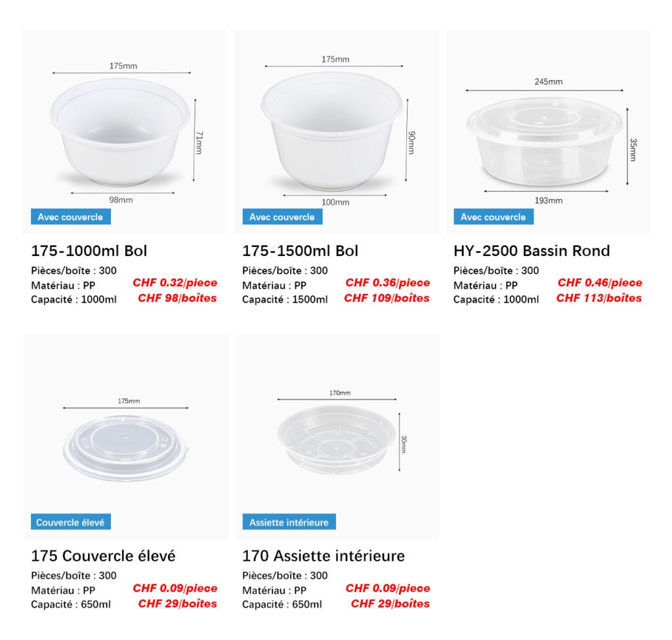The image size is (672, 640).
Task: Select the CHF 98/boîtes price
Action: pos(177,299)
